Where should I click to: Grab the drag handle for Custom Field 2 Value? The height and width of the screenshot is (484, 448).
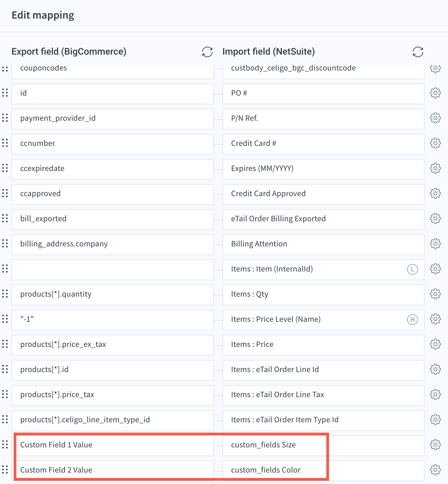5,470
